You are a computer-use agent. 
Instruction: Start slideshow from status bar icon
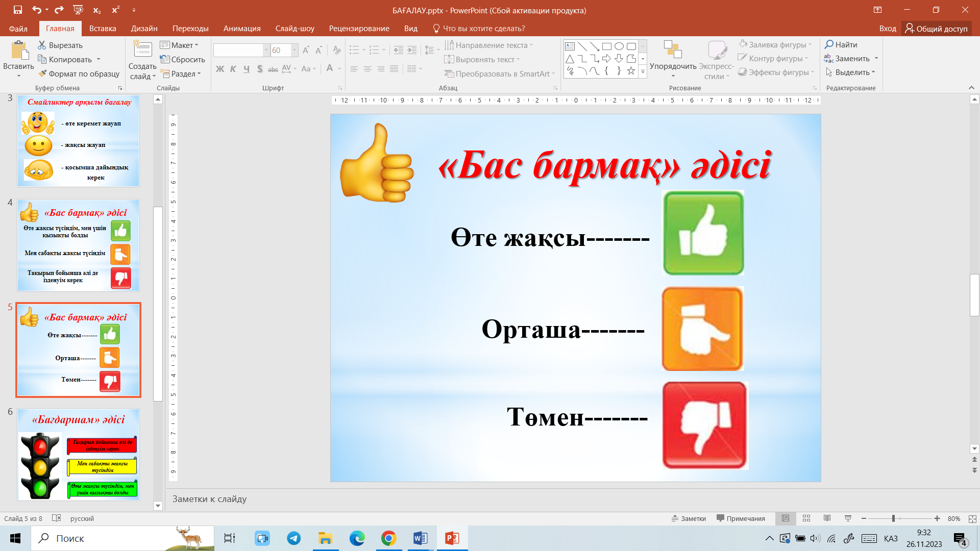pos(848,518)
